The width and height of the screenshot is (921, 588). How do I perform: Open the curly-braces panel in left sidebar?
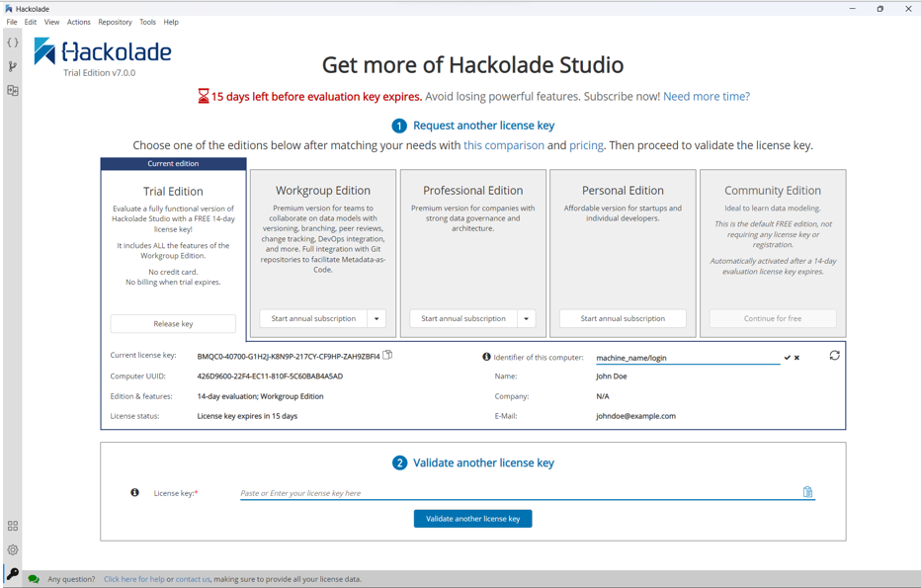pyautogui.click(x=13, y=42)
